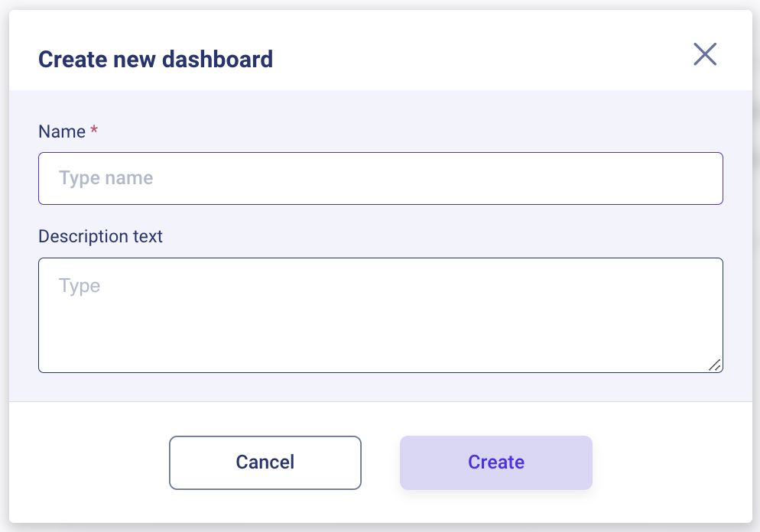Click the textarea resize handle
760x532 pixels.
[715, 365]
